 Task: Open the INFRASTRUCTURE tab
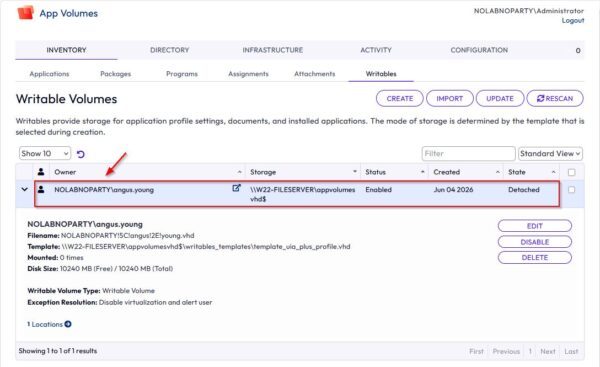tap(272, 50)
